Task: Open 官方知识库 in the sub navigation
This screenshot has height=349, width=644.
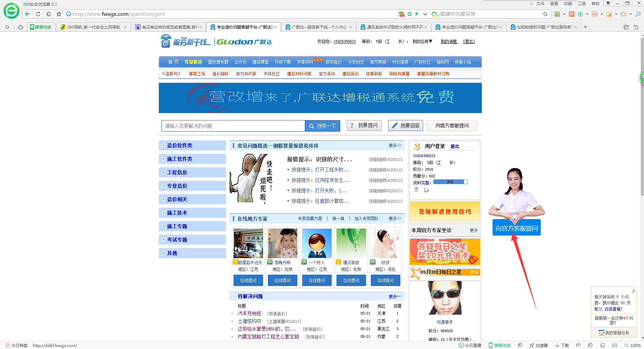Action: point(246,74)
